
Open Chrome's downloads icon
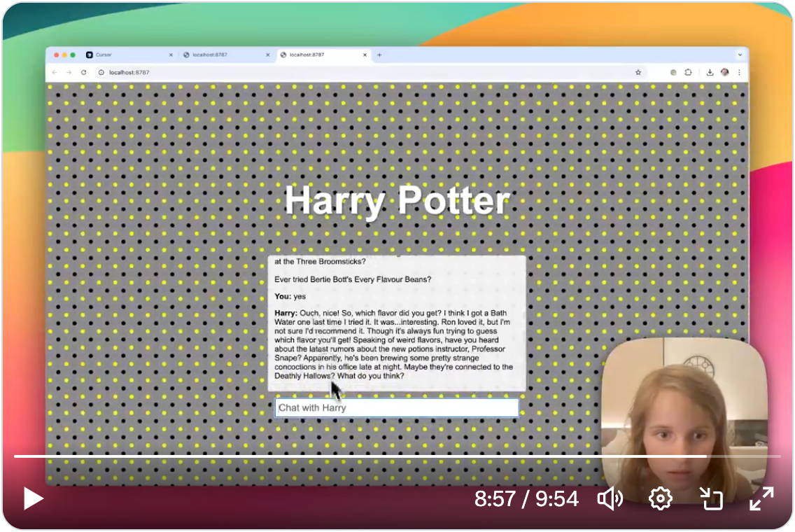pyautogui.click(x=709, y=72)
